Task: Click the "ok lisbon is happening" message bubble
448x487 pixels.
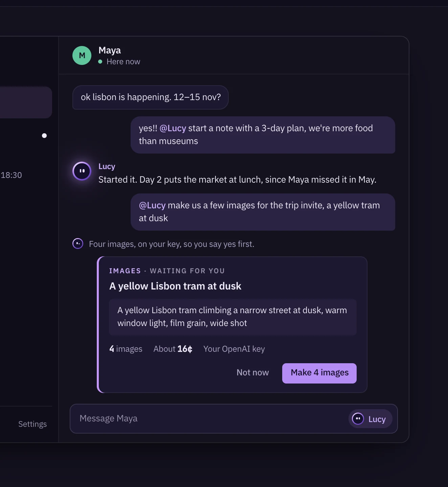Action: coord(151,97)
